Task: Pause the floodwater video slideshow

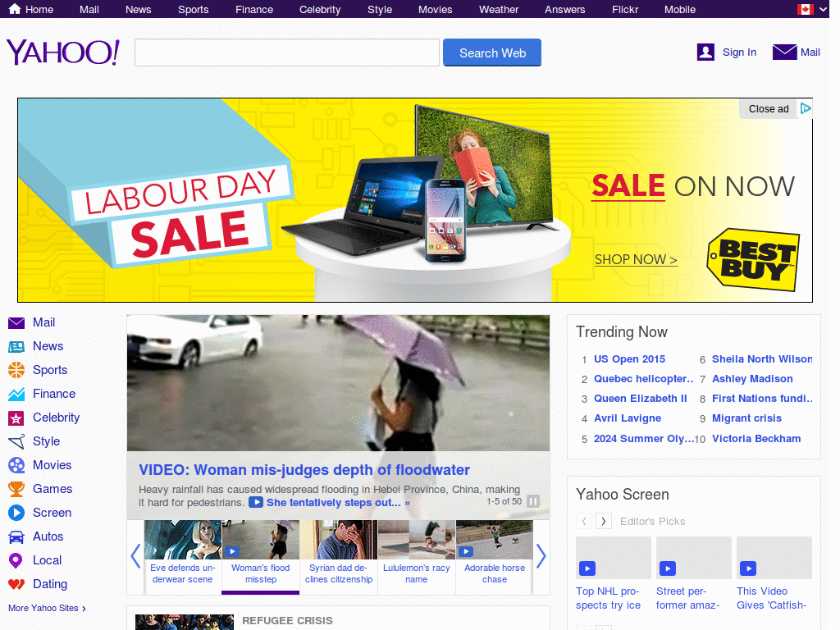Action: (534, 500)
